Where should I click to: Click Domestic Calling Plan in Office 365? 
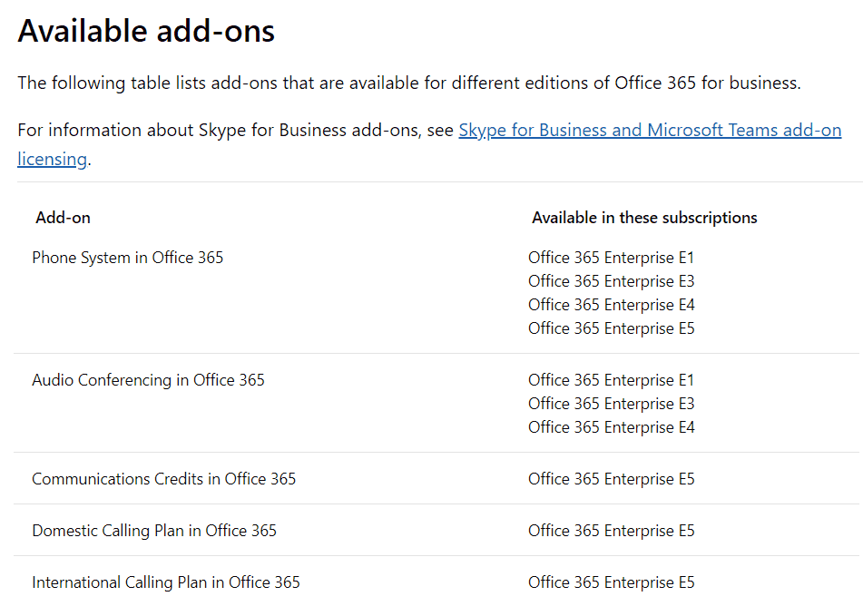tap(154, 531)
